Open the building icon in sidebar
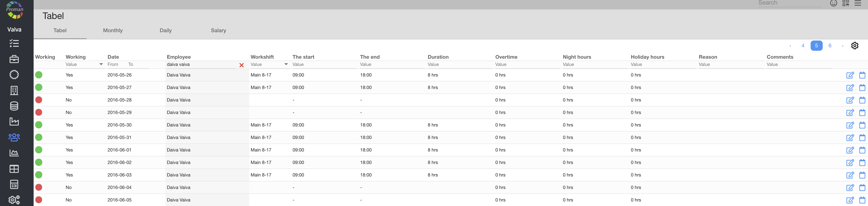The height and width of the screenshot is (206, 868). click(14, 90)
